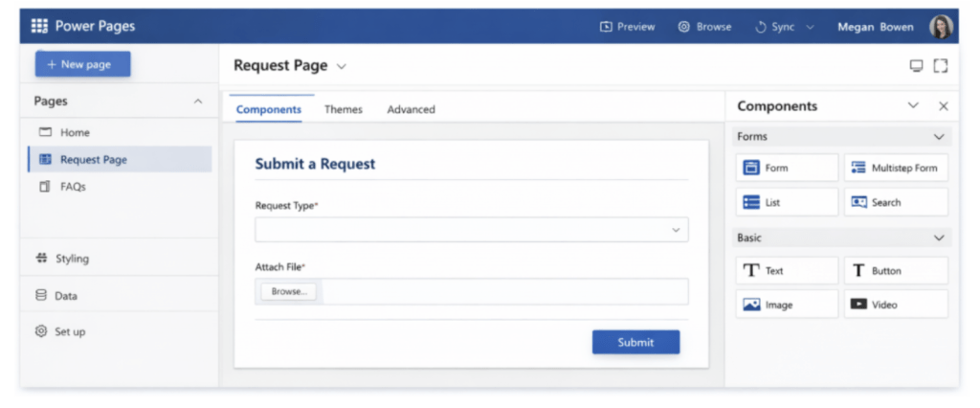Click the Request Type label
The image size is (980, 408).
pyautogui.click(x=284, y=205)
